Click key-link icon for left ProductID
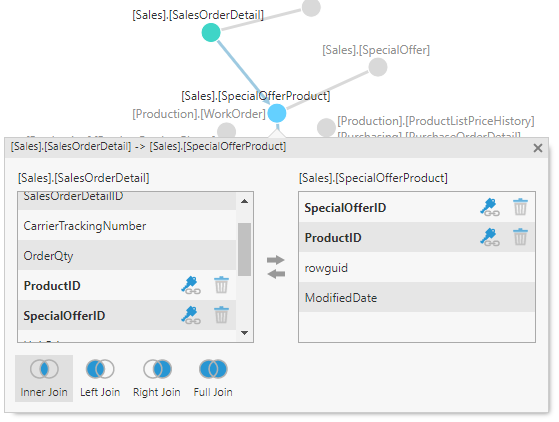The width and height of the screenshot is (559, 422). point(191,285)
